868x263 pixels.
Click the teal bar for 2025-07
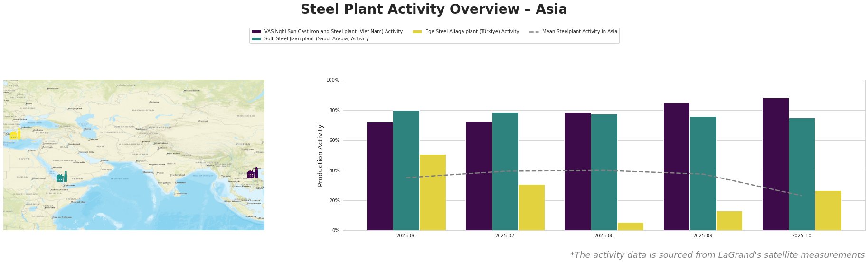[505, 171]
